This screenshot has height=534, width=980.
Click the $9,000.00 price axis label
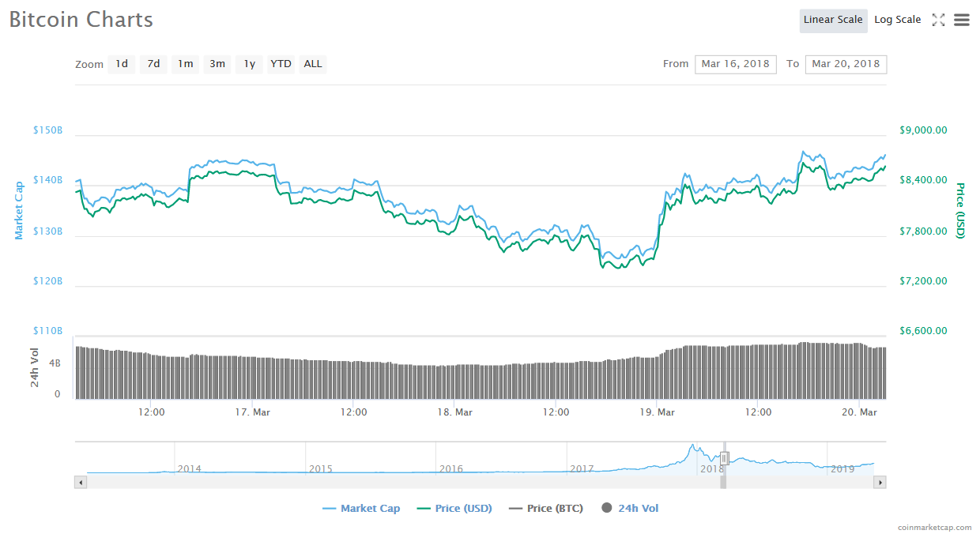coord(923,130)
